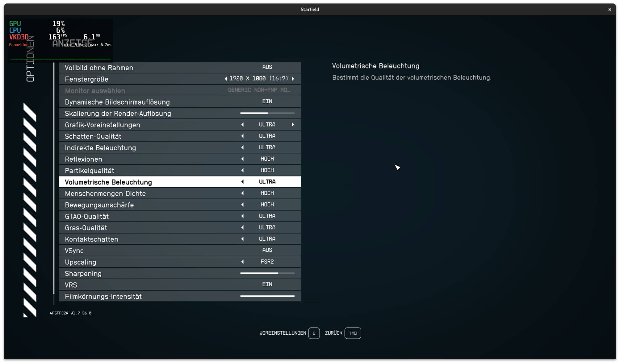Lower Gras-Qualität using left arrow

[x=242, y=227]
